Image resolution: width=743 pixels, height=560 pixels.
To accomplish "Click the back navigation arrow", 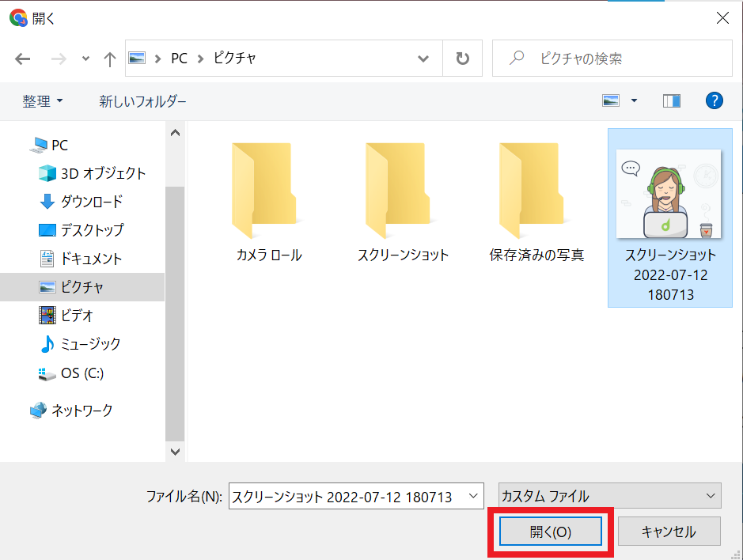I will coord(23,59).
